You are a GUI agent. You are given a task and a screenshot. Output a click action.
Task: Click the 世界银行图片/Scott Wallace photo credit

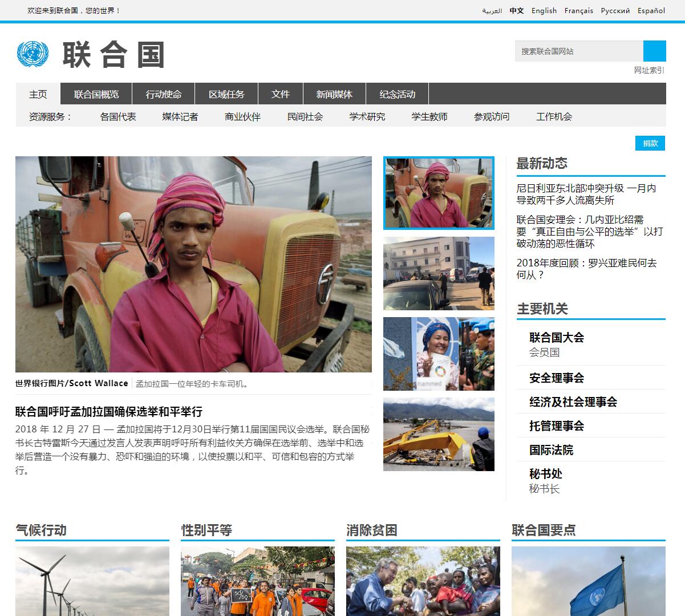click(72, 383)
